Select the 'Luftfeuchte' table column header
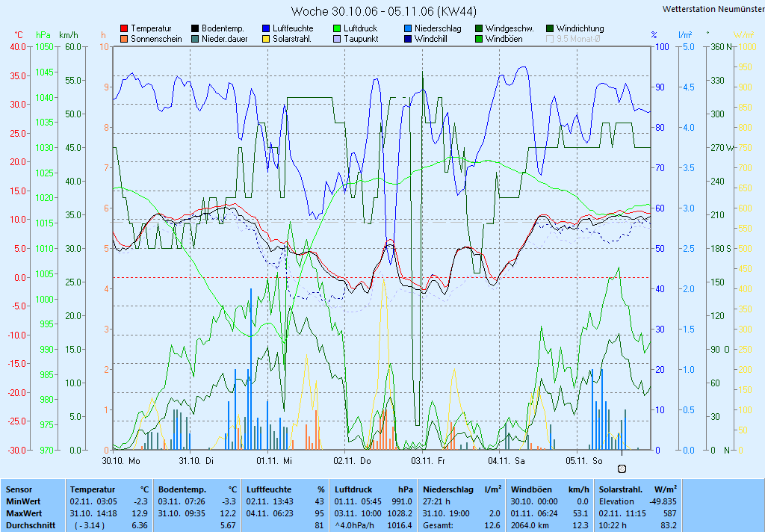 click(269, 489)
